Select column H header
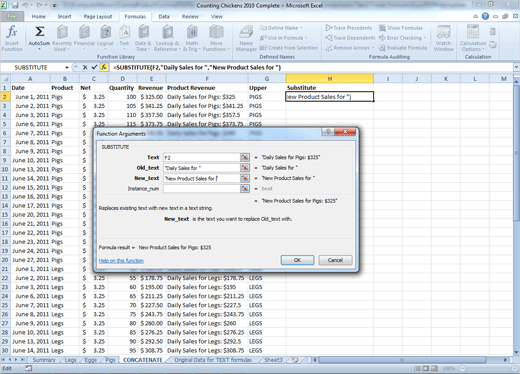Image resolution: width=520 pixels, height=374 pixels. [329, 79]
